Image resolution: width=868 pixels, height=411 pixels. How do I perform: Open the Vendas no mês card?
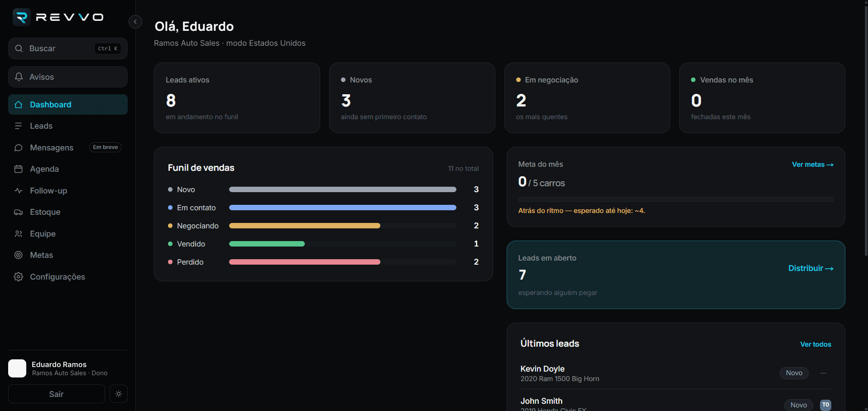coord(762,98)
